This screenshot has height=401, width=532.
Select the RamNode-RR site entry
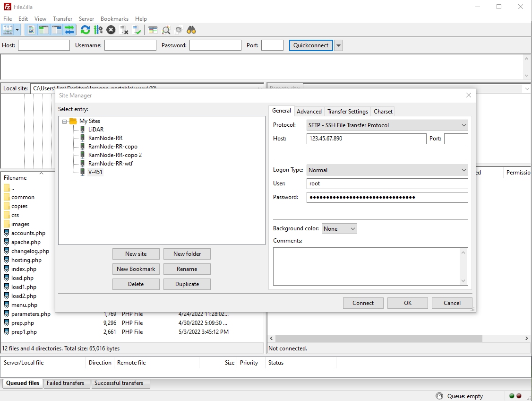(x=105, y=138)
